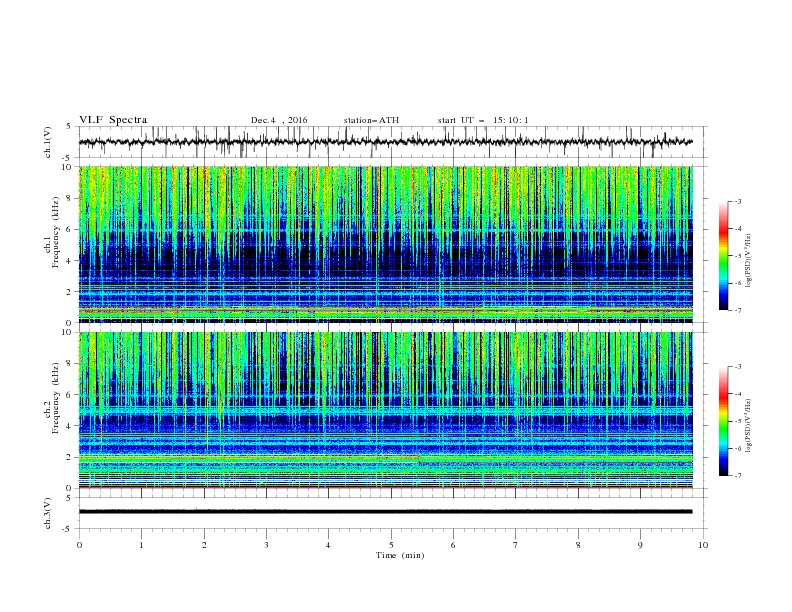
Task: Click the "8" kHz tick of ch.2 spectrogram
Action: 70,364
